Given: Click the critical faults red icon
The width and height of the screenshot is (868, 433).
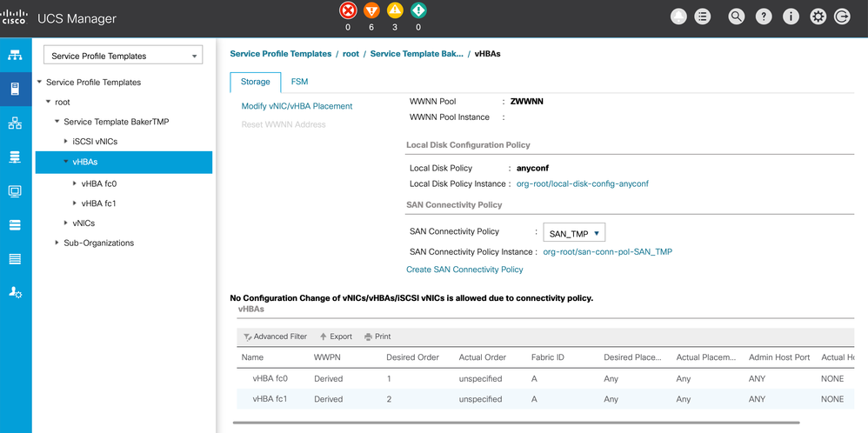Looking at the screenshot, I should tap(348, 10).
